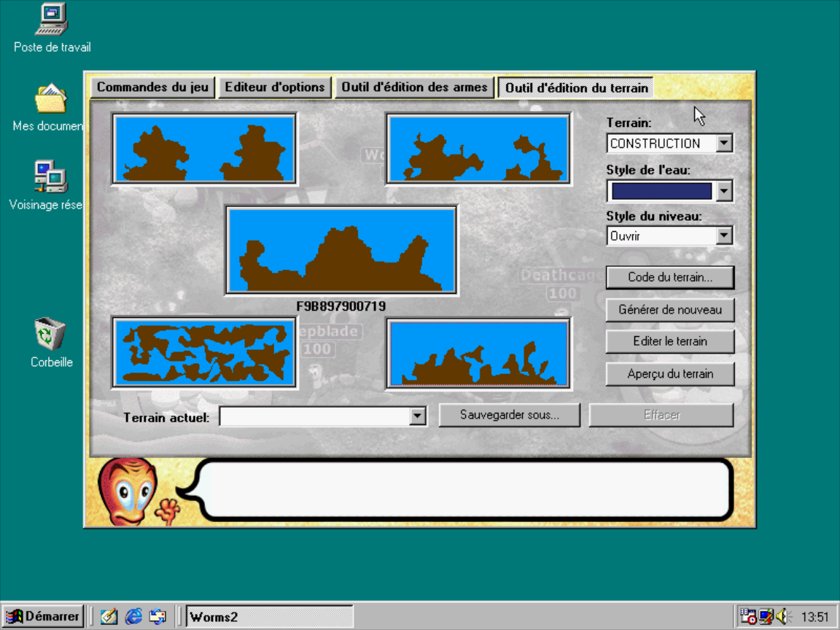This screenshot has width=840, height=630.
Task: Click Sauvegarder sous... button
Action: pos(509,415)
